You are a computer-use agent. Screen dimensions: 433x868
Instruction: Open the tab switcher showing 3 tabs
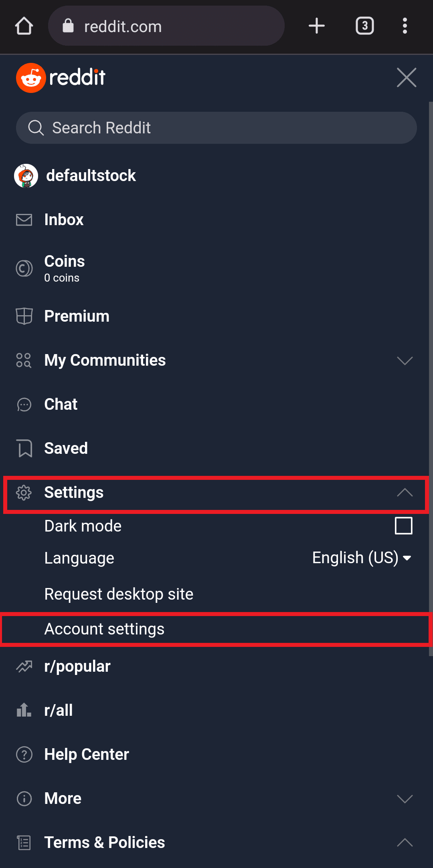[364, 26]
